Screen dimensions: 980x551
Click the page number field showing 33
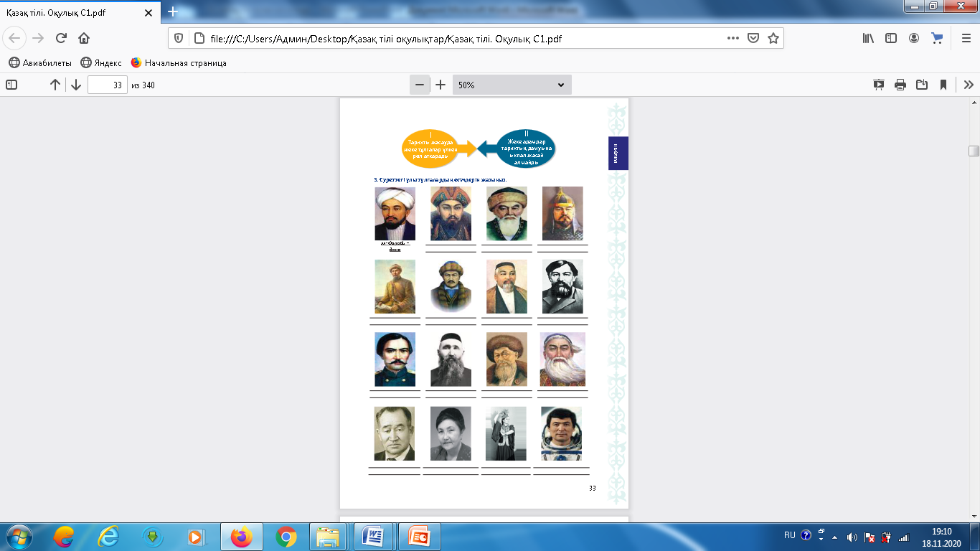(108, 85)
